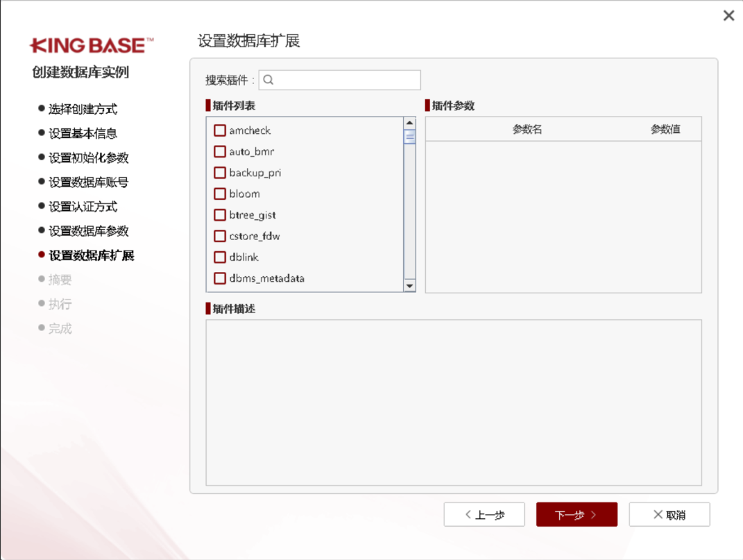Image resolution: width=743 pixels, height=560 pixels.
Task: Toggle btree_gist plugin checkbox
Action: pos(220,215)
